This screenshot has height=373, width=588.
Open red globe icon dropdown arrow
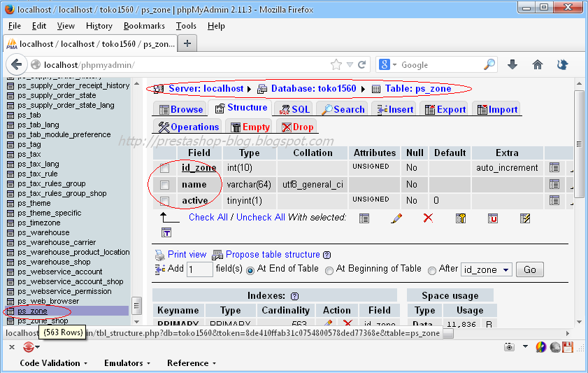click(38, 347)
